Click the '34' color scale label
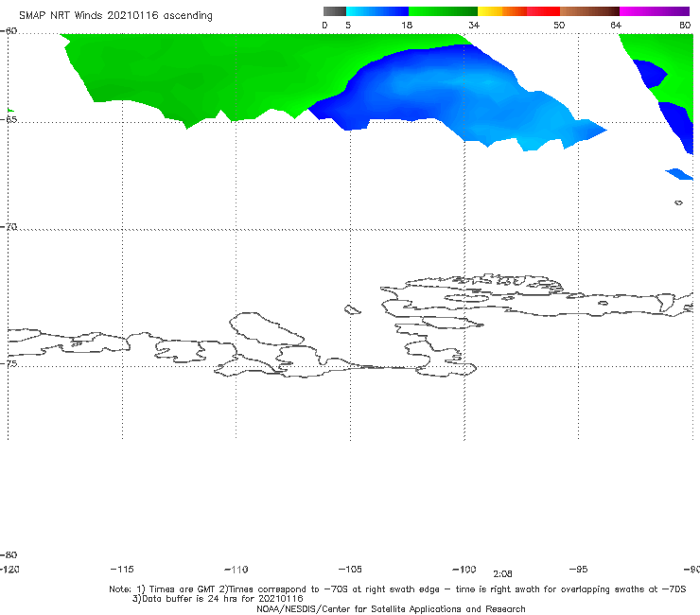700x615 pixels. [474, 25]
